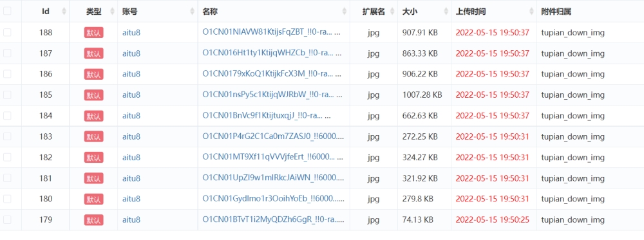The height and width of the screenshot is (240, 644).
Task: Sort by 账号 column arrows
Action: point(192,12)
